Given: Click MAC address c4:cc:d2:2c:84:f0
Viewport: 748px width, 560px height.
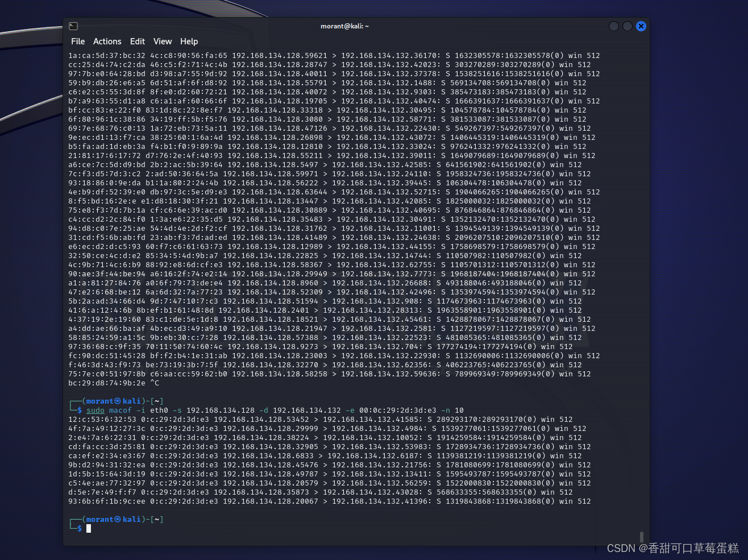Looking at the screenshot, I should [107, 219].
